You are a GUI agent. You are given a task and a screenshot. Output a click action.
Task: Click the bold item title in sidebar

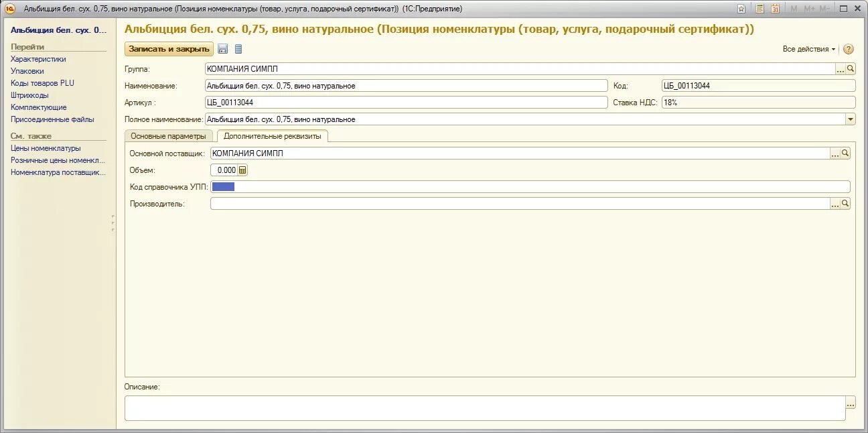(x=58, y=30)
